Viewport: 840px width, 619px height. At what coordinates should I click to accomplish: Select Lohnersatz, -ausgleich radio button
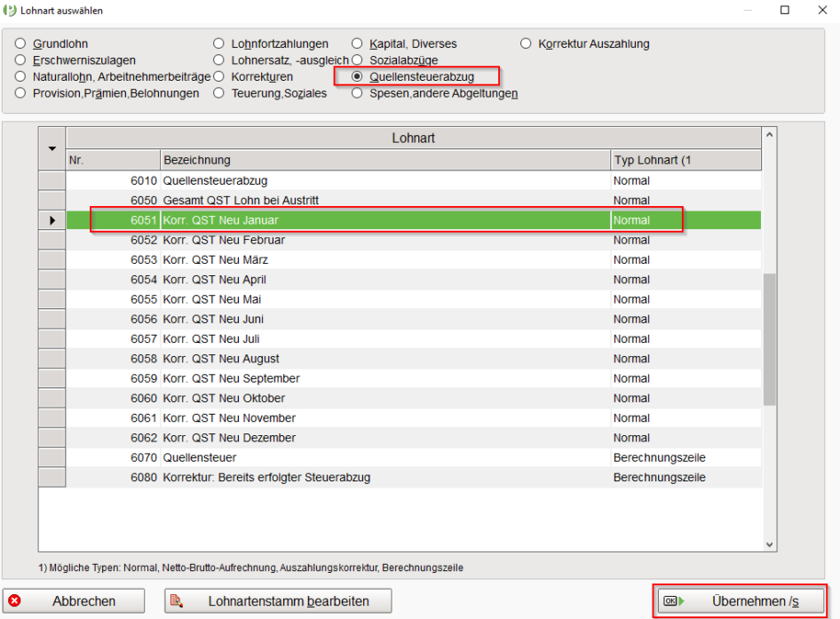[x=218, y=60]
